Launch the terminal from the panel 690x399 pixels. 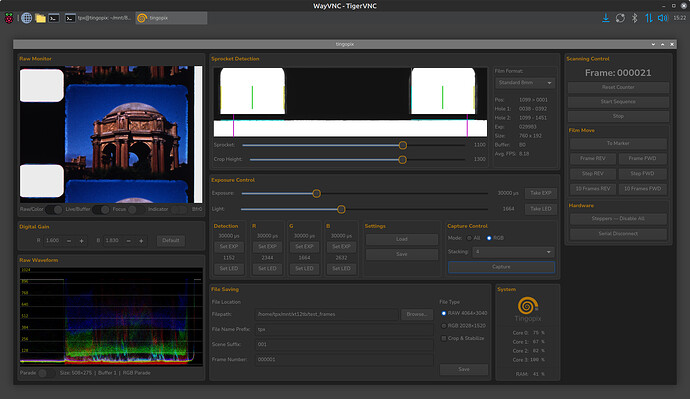[54, 18]
